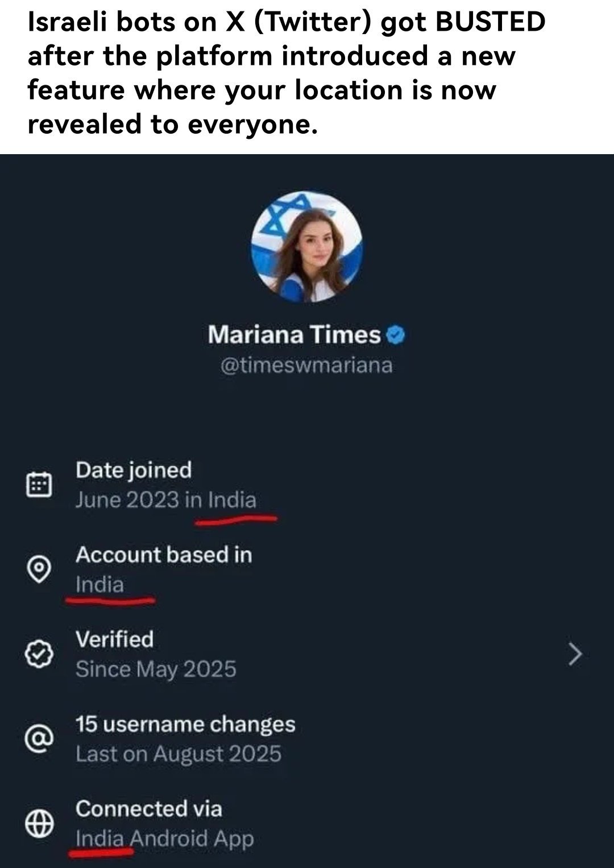Click the verified checkmark badge icon in list
Viewport: 614px width, 868px height.
(39, 654)
